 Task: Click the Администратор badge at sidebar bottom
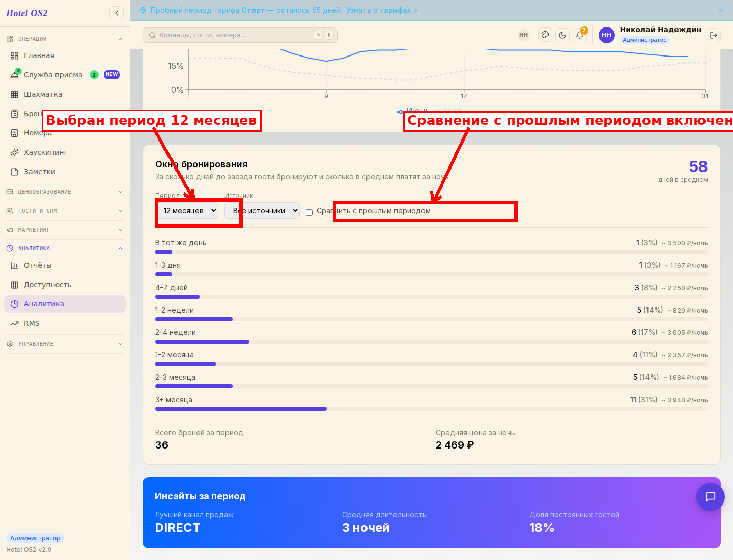click(35, 538)
